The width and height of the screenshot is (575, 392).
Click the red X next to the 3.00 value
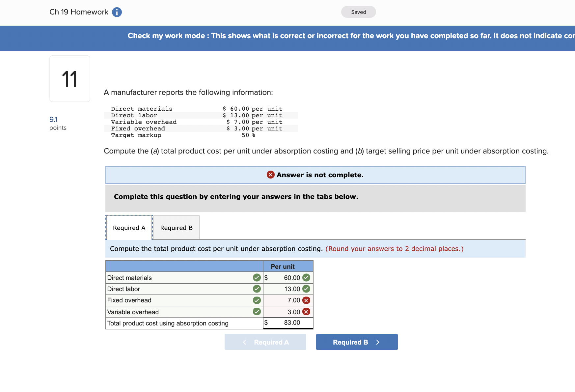tap(306, 312)
